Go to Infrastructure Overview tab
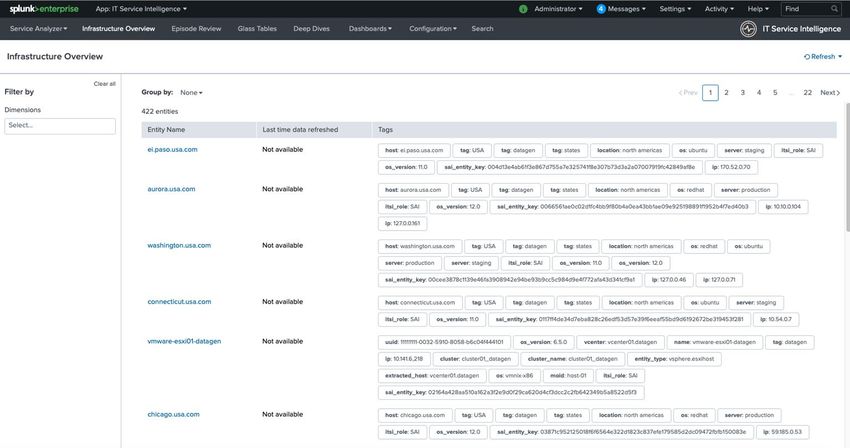This screenshot has width=850, height=448. point(118,29)
